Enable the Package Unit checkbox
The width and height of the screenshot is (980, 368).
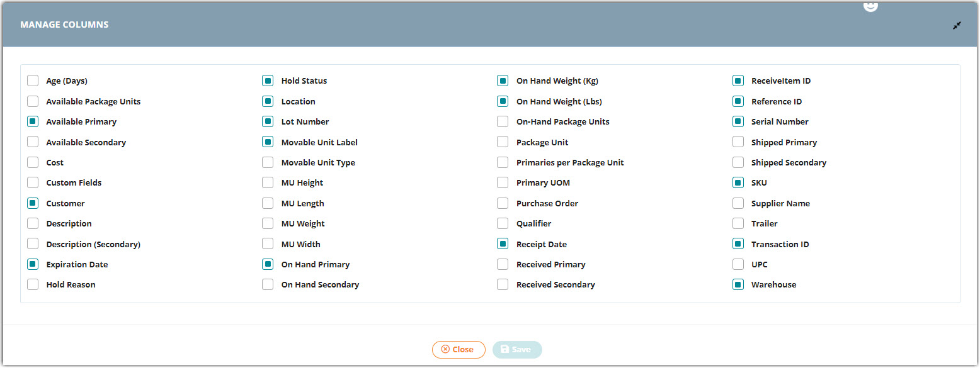[x=503, y=142]
